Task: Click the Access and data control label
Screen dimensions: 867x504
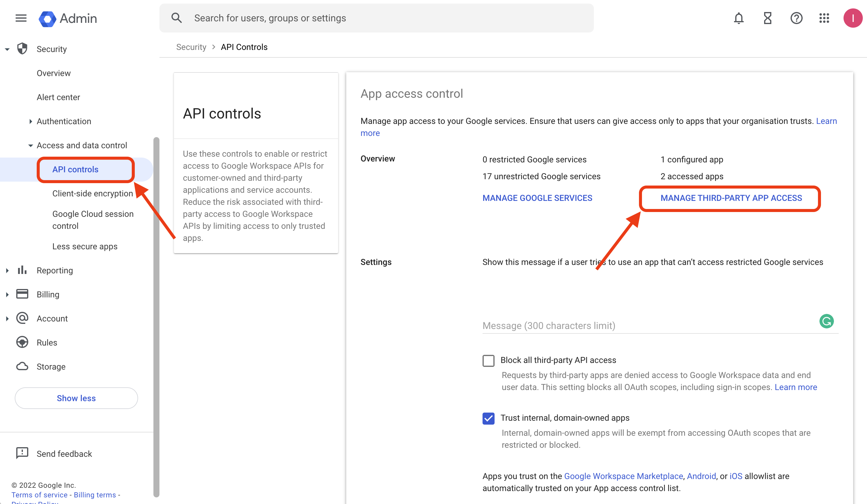Action: (x=82, y=145)
